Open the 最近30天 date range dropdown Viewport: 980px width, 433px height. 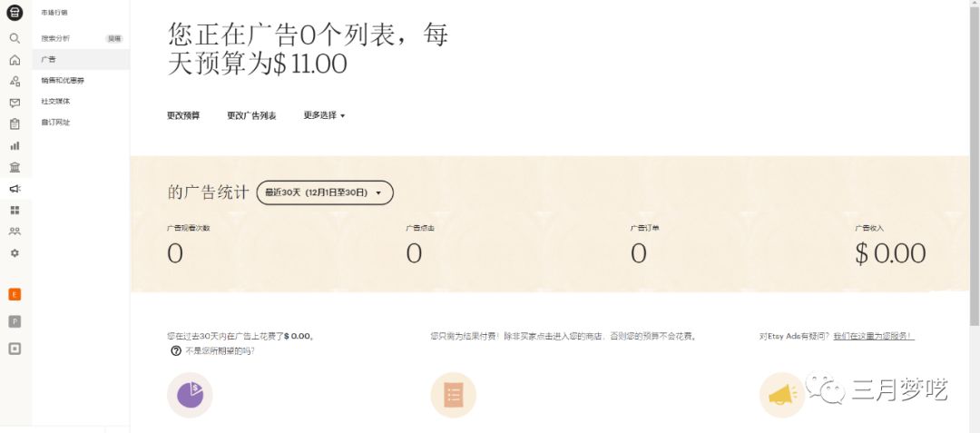(x=325, y=192)
